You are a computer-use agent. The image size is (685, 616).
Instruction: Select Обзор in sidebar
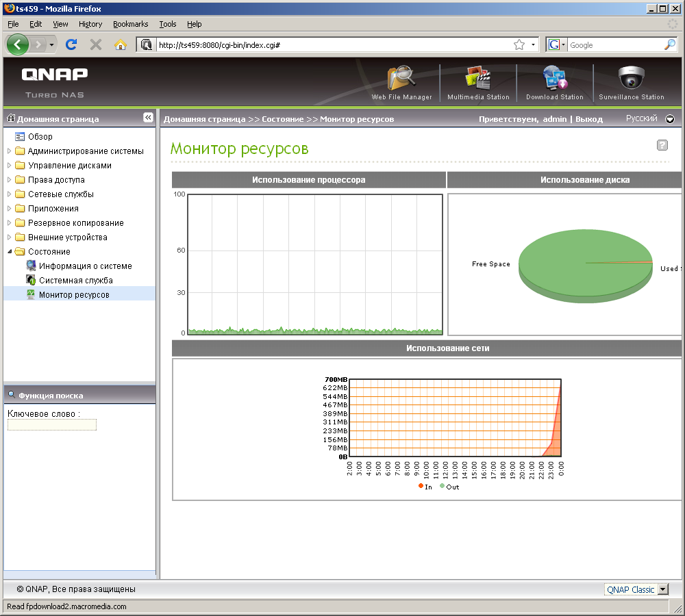[40, 137]
